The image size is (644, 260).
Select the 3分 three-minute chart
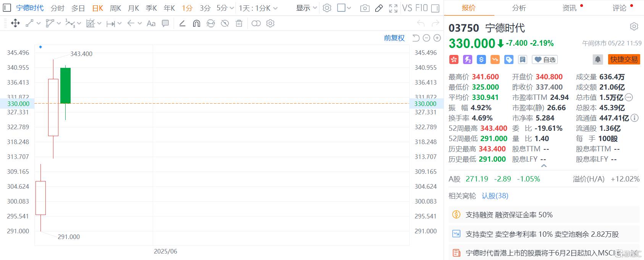(x=205, y=8)
